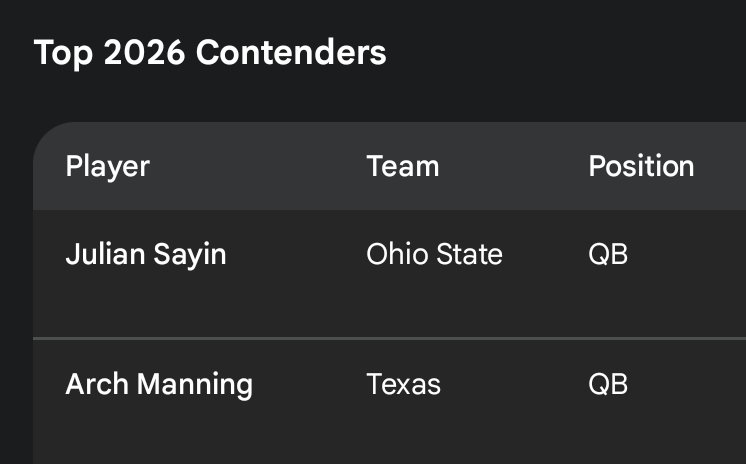This screenshot has width=746, height=464.
Task: Click the word "Ohio" in Team column
Action: 394,255
